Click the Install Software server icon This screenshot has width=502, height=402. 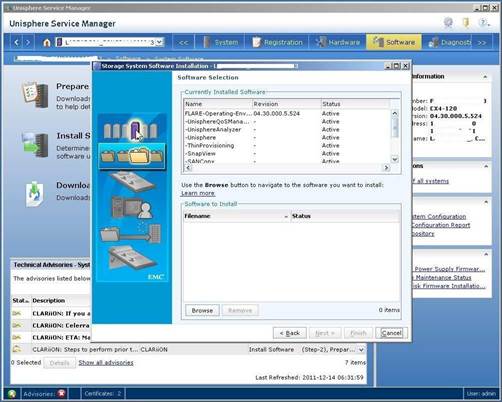point(35,145)
